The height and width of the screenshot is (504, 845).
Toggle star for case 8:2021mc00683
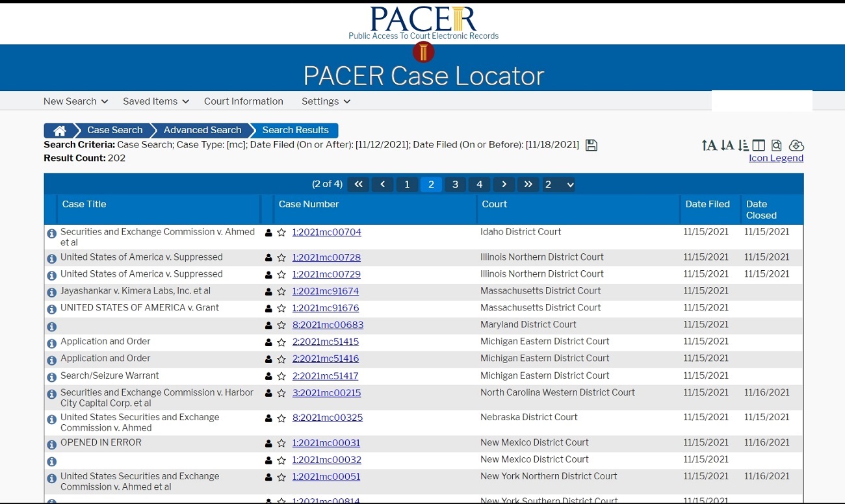pyautogui.click(x=281, y=325)
